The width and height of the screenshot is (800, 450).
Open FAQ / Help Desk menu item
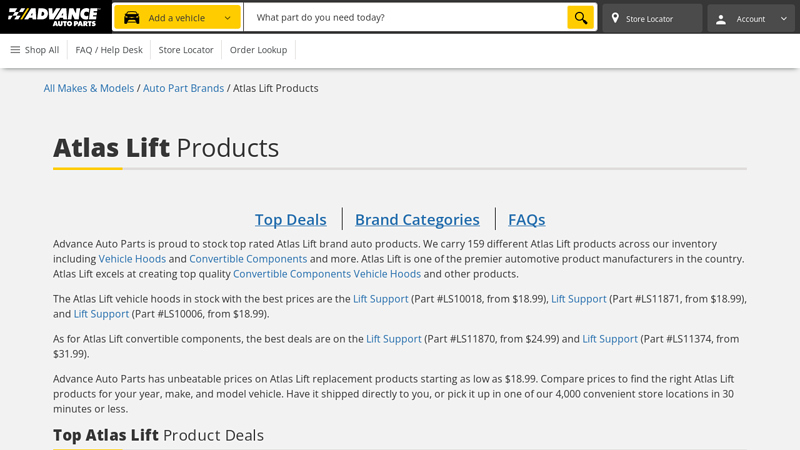pos(109,50)
